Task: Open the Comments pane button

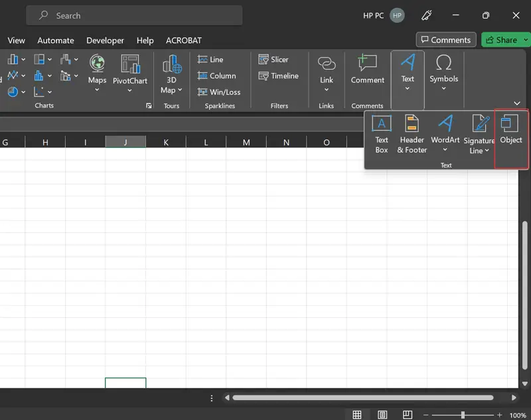Action: coord(445,40)
